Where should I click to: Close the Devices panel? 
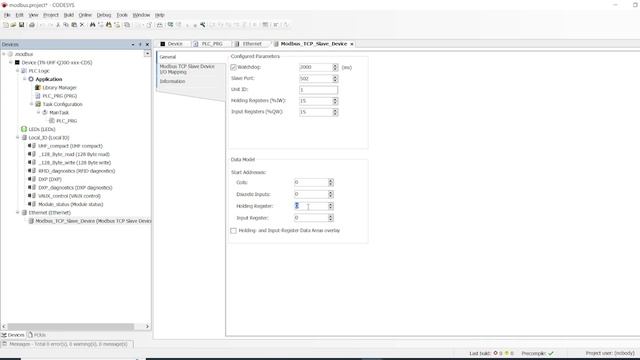147,44
